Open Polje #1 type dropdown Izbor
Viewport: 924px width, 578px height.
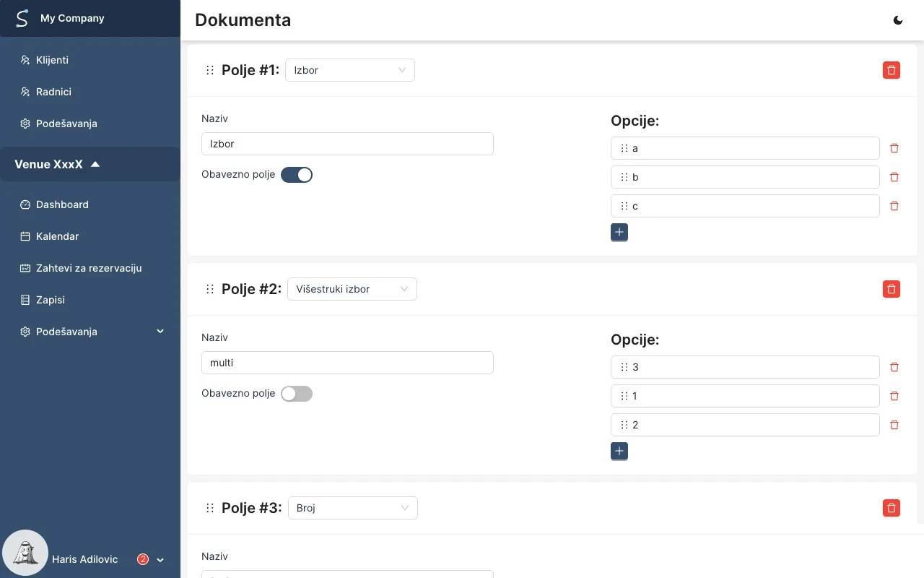[350, 70]
